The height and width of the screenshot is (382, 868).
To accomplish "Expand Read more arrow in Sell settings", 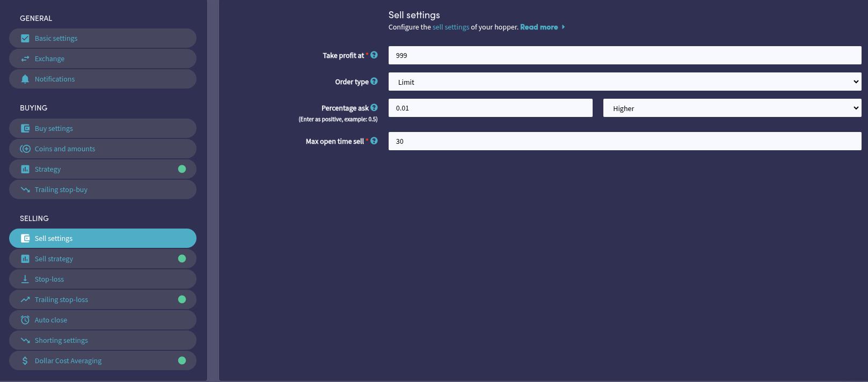I will pyautogui.click(x=563, y=27).
